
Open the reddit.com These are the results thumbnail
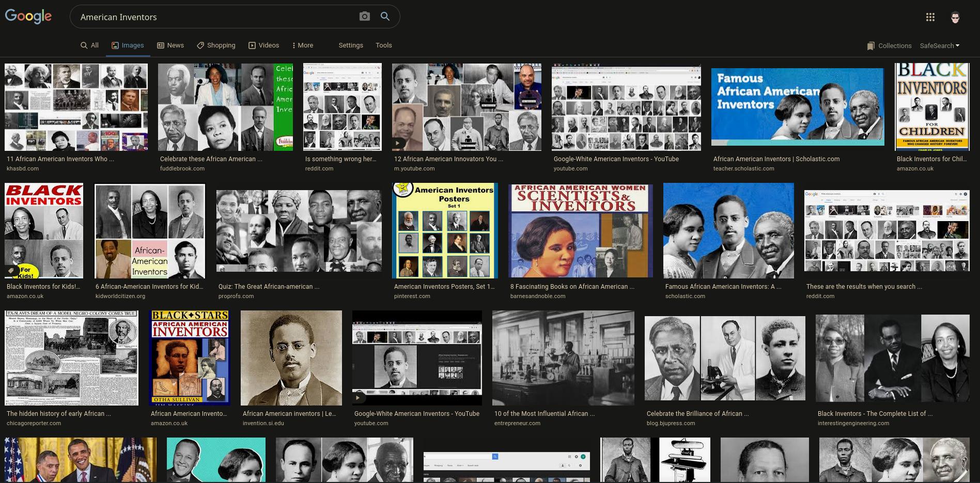pyautogui.click(x=887, y=231)
